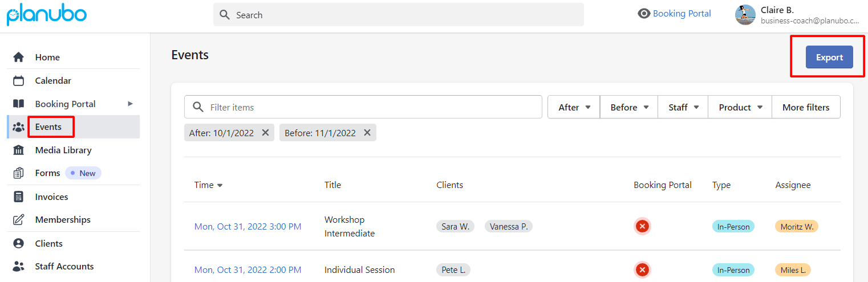Open the Product filter dropdown
The width and height of the screenshot is (868, 282).
pos(740,107)
